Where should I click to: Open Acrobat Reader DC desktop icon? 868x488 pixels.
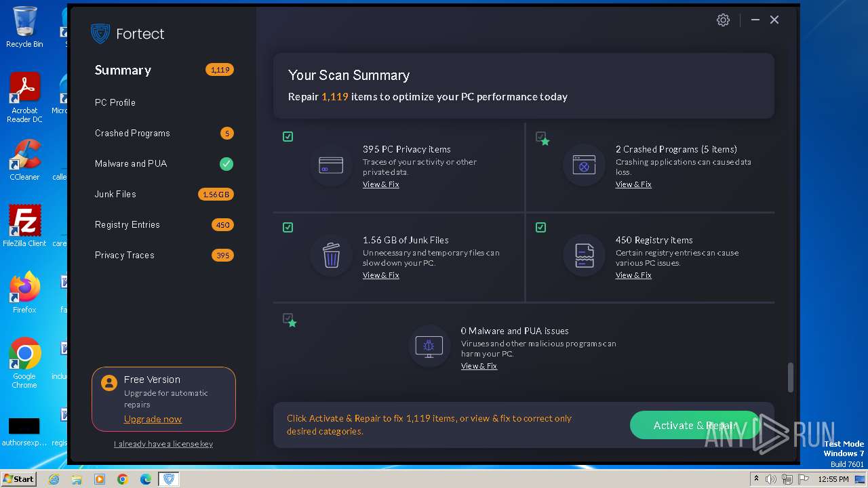point(24,98)
